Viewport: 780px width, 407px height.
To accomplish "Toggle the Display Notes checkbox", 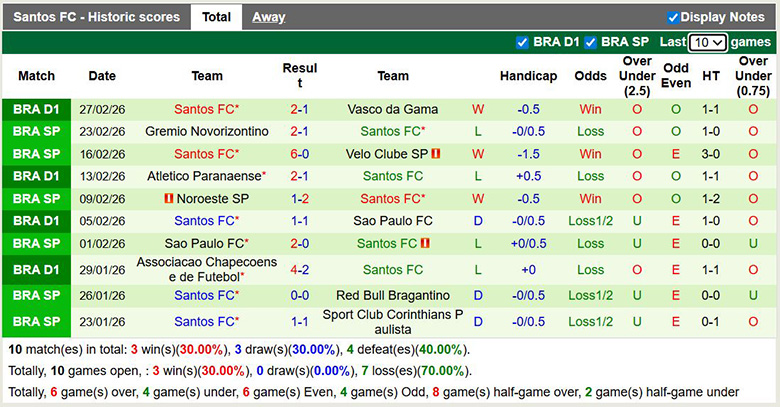I will coord(673,17).
